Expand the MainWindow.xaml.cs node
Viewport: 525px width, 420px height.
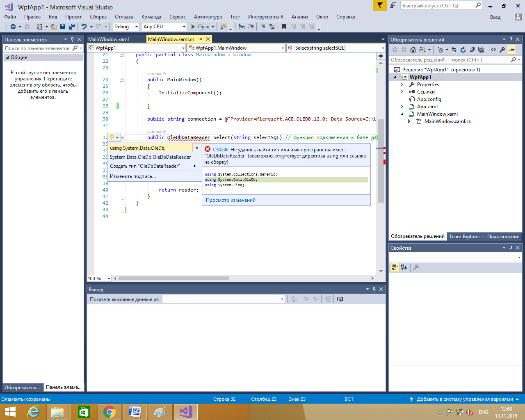point(409,121)
